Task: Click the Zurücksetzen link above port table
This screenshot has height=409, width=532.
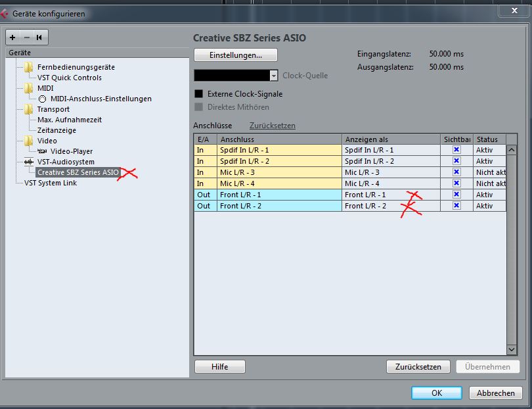Action: (273, 126)
